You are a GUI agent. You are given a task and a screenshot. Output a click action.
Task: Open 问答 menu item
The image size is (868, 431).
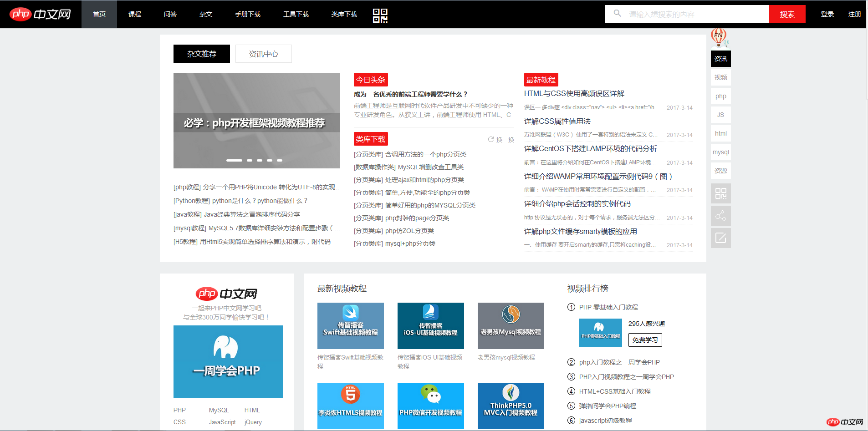click(x=170, y=14)
